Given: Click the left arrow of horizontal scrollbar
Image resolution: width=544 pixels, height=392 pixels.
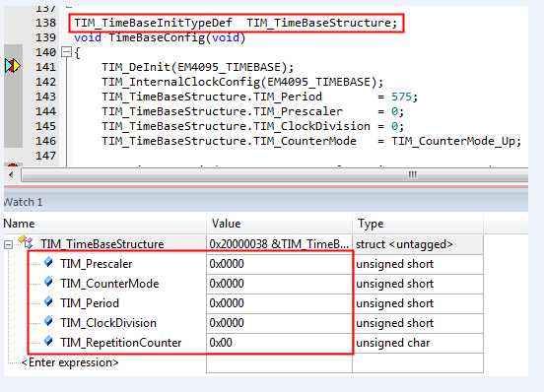Looking at the screenshot, I should (11, 174).
